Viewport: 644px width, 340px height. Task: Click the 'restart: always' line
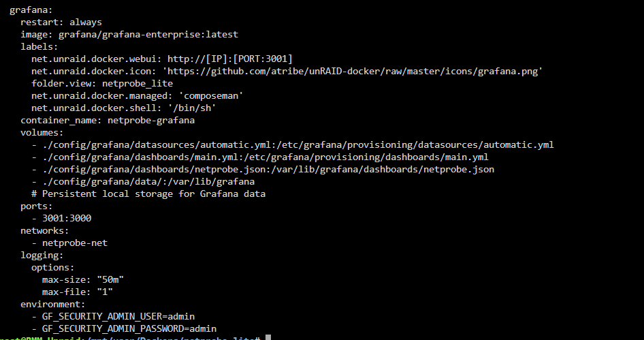coord(61,22)
